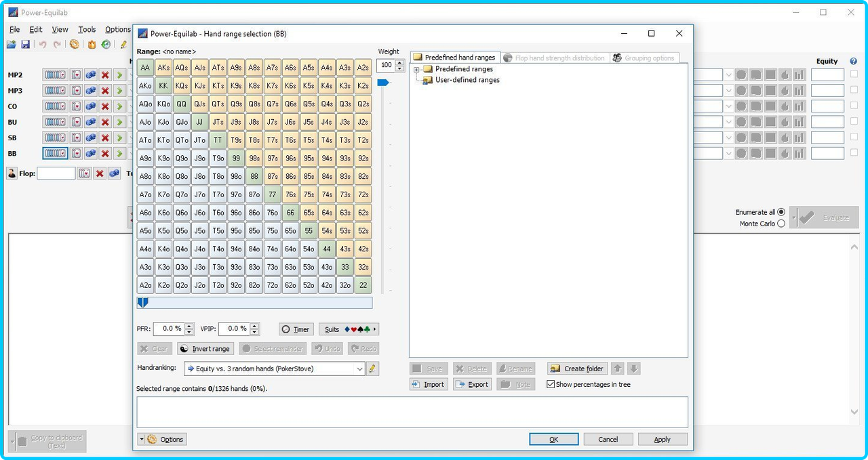Select the User-defined ranges tree item
This screenshot has height=460, width=868.
467,80
